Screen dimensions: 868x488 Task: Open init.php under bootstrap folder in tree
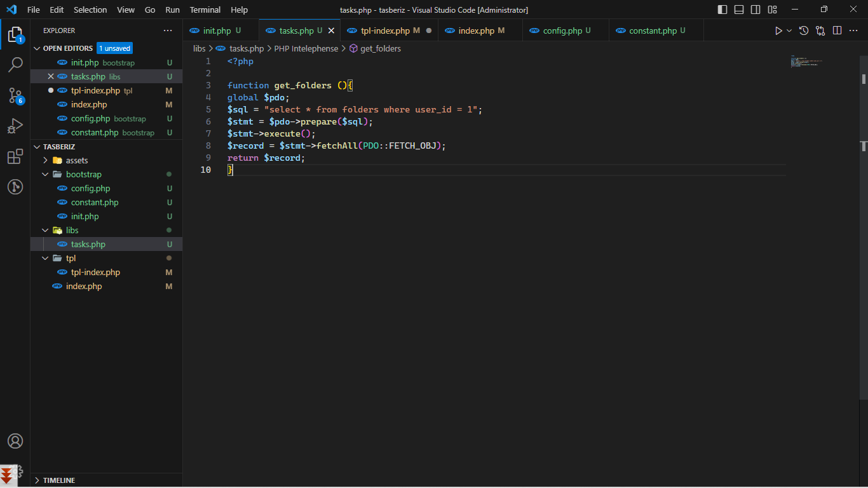(106, 216)
